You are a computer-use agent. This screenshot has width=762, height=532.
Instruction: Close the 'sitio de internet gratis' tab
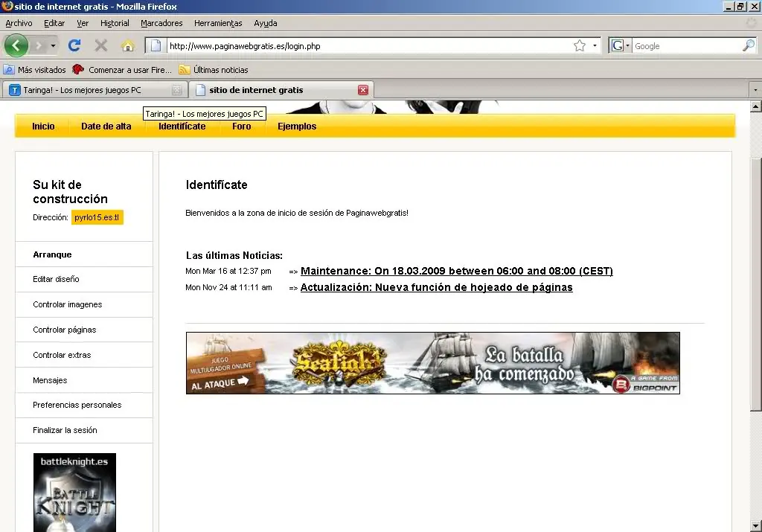click(x=363, y=90)
